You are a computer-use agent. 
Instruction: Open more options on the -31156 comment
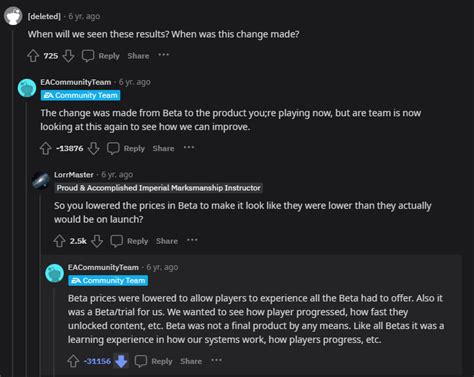pyautogui.click(x=216, y=360)
